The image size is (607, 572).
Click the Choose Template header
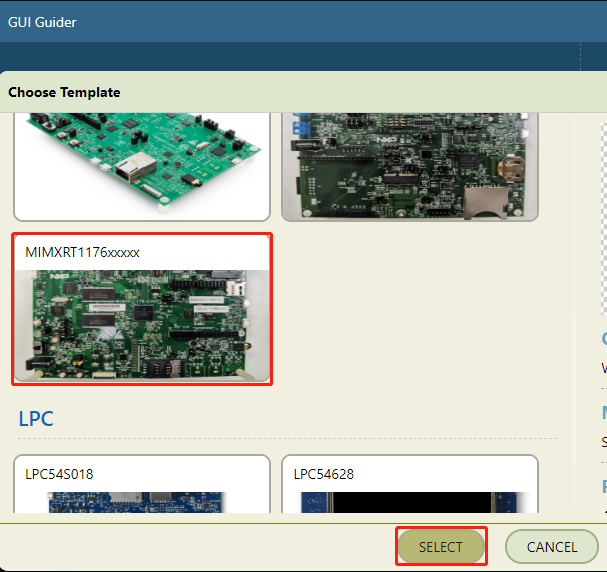64,92
